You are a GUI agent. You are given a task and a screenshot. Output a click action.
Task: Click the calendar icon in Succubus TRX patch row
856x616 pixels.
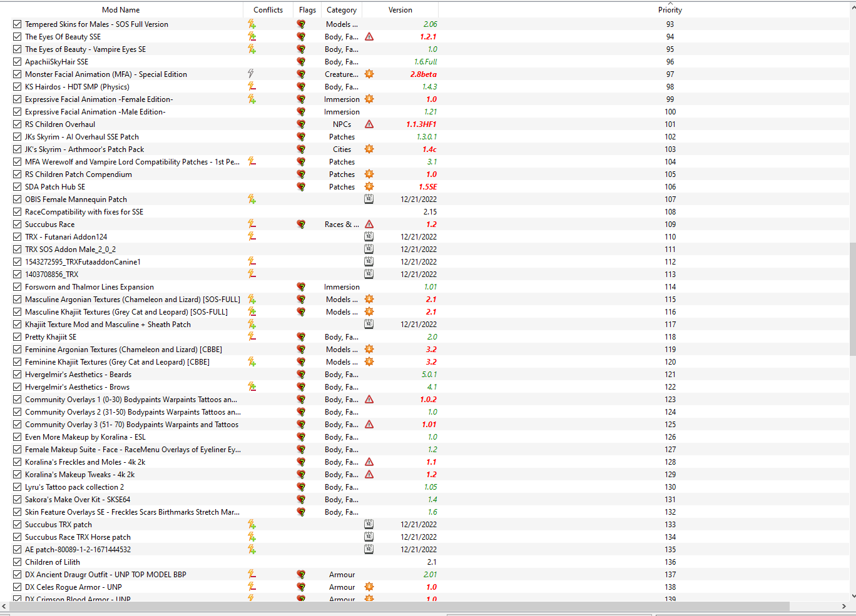coord(369,524)
